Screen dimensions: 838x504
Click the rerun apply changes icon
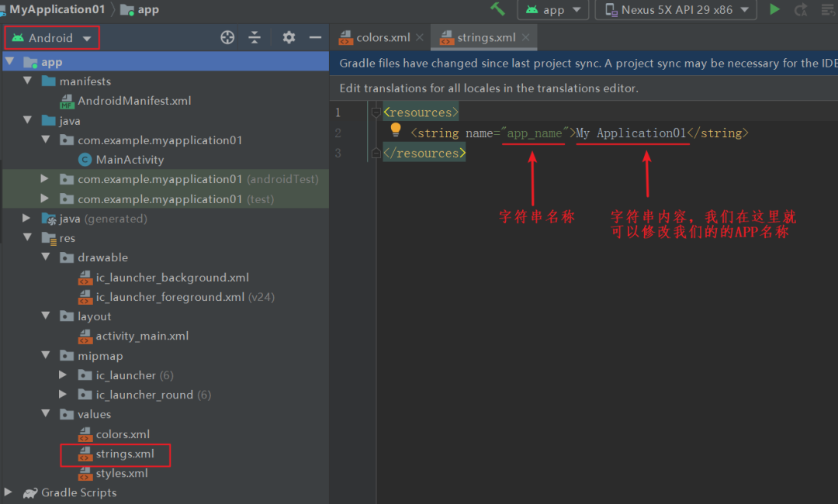(x=801, y=9)
